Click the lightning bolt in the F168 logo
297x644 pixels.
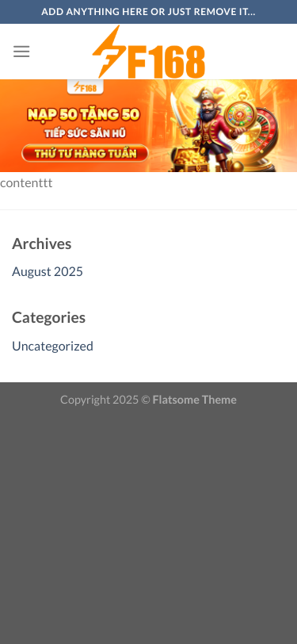pyautogui.click(x=108, y=51)
